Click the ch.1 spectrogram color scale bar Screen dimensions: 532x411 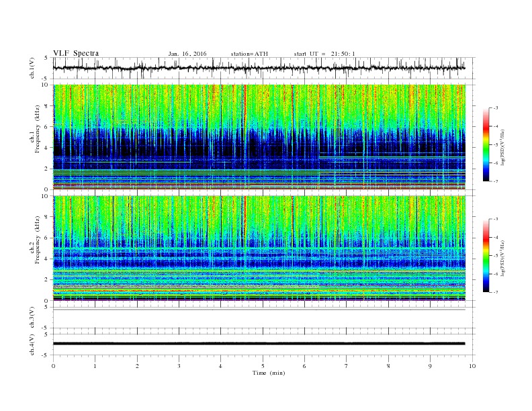tap(486, 145)
